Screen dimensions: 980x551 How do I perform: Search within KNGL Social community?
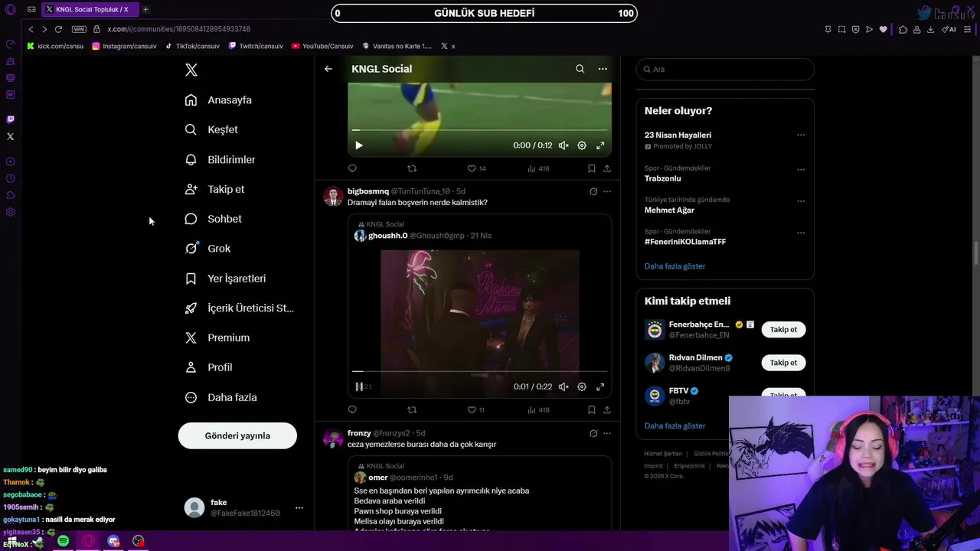coord(580,69)
